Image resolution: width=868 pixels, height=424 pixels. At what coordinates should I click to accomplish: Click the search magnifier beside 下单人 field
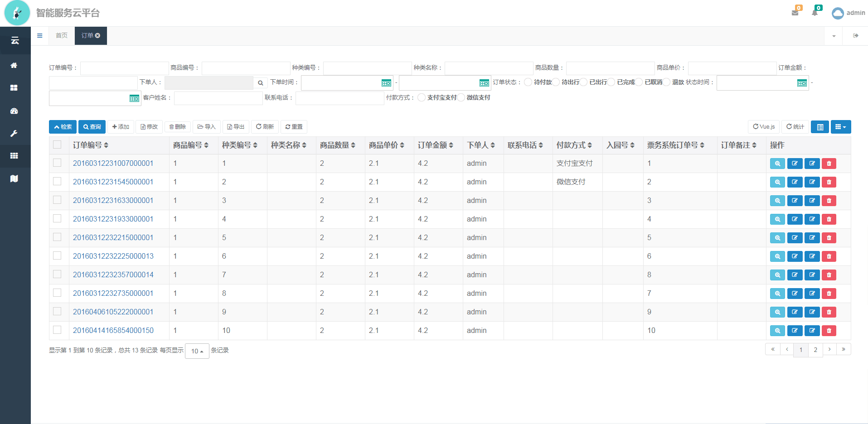pyautogui.click(x=261, y=83)
